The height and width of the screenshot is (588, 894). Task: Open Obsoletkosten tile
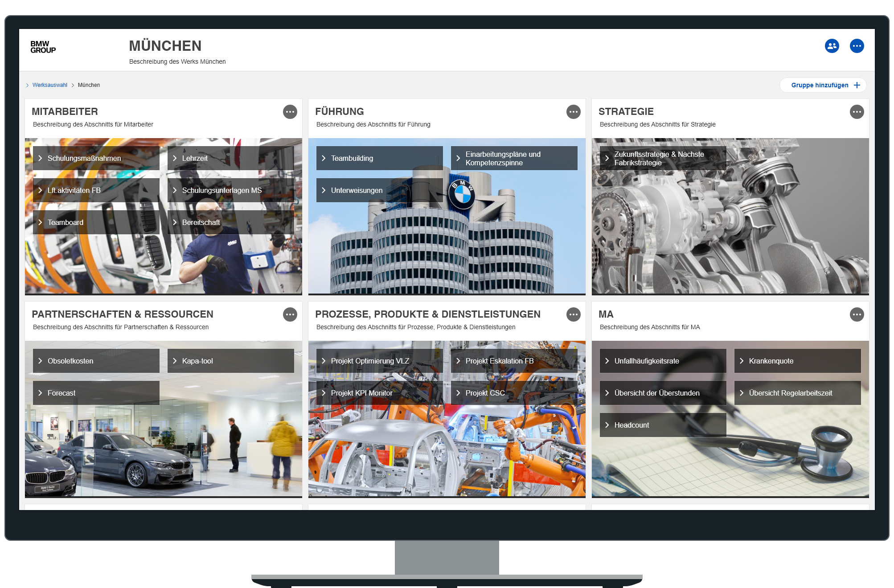(96, 361)
